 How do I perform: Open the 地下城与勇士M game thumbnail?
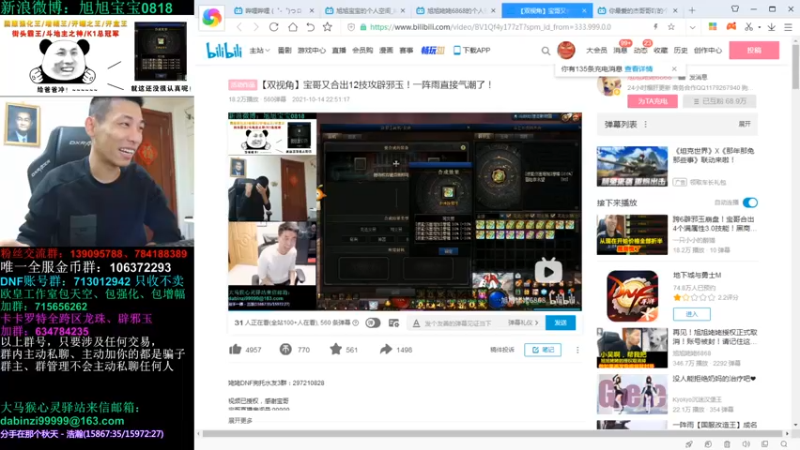tap(633, 296)
